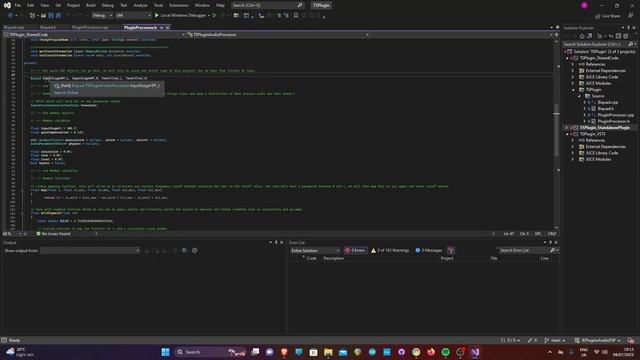
Task: Switch to Biquad.h tab
Action: (48, 27)
